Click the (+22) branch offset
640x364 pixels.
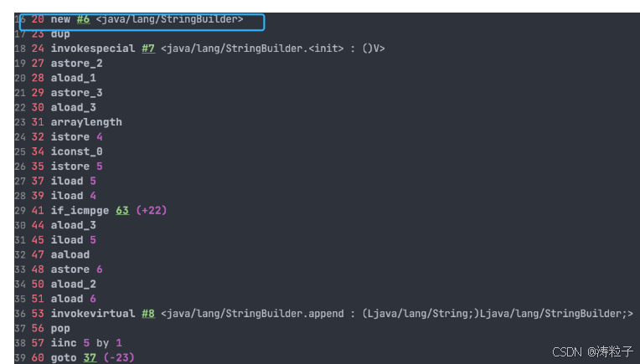click(152, 210)
